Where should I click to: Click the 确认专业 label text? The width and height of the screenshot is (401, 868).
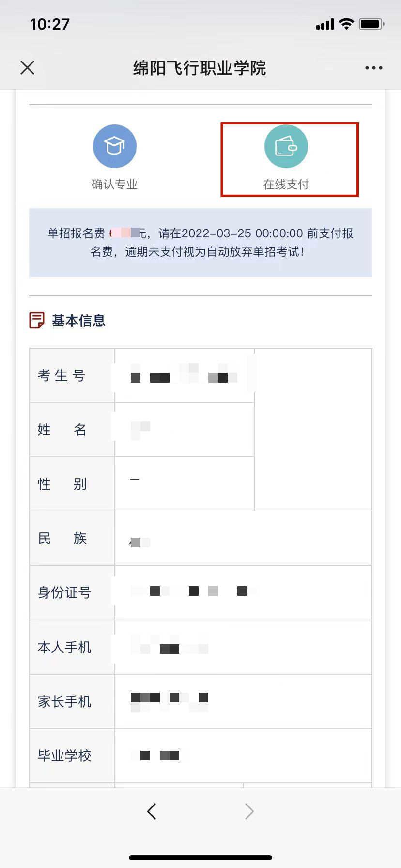pos(115,185)
